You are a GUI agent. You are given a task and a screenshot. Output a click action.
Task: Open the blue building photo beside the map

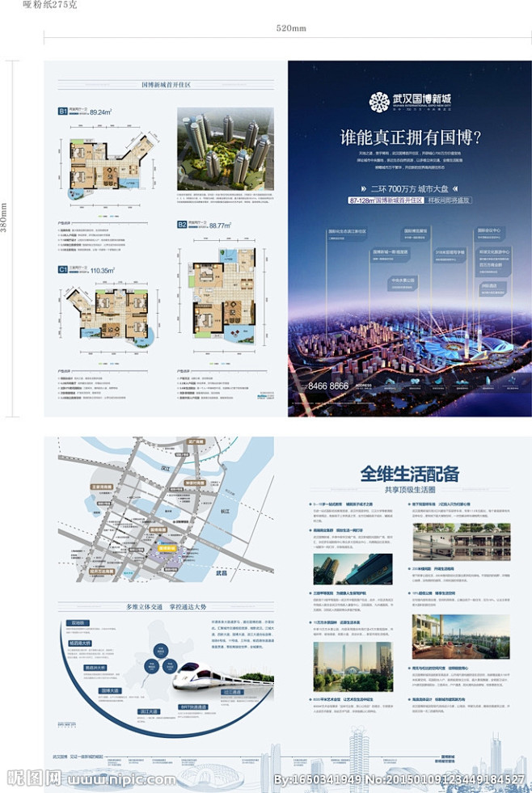click(x=353, y=569)
